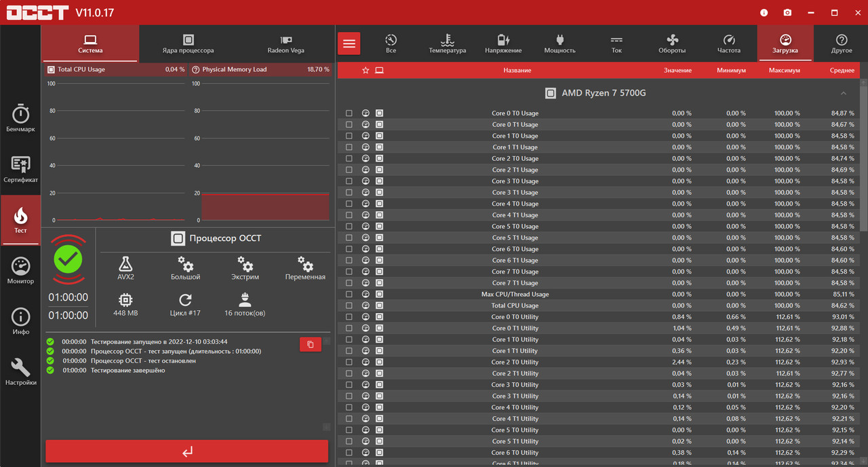Image resolution: width=868 pixels, height=467 pixels.
Task: Show the Напряжение sensors tab
Action: tap(503, 43)
